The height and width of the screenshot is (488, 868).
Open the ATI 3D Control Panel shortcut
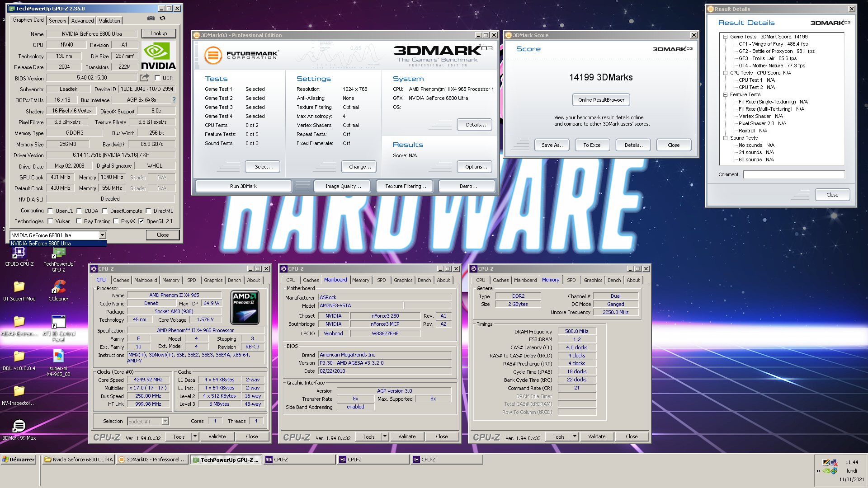pos(59,328)
